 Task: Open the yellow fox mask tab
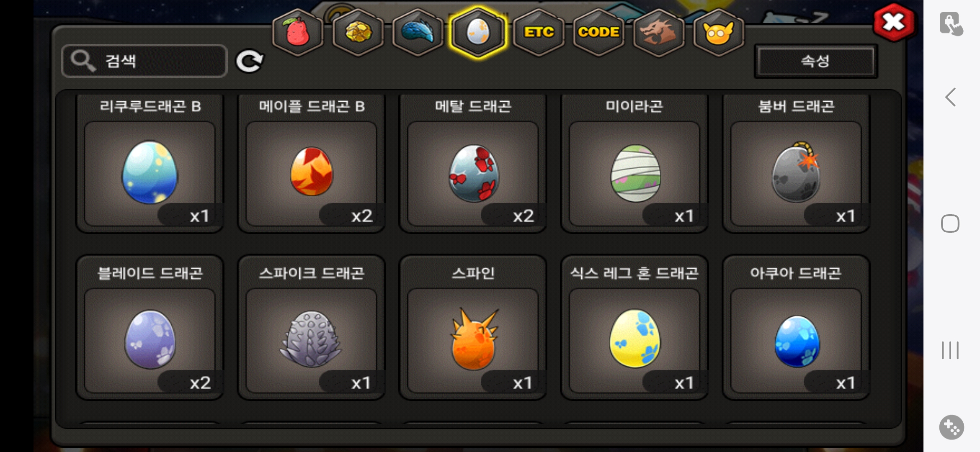[719, 32]
